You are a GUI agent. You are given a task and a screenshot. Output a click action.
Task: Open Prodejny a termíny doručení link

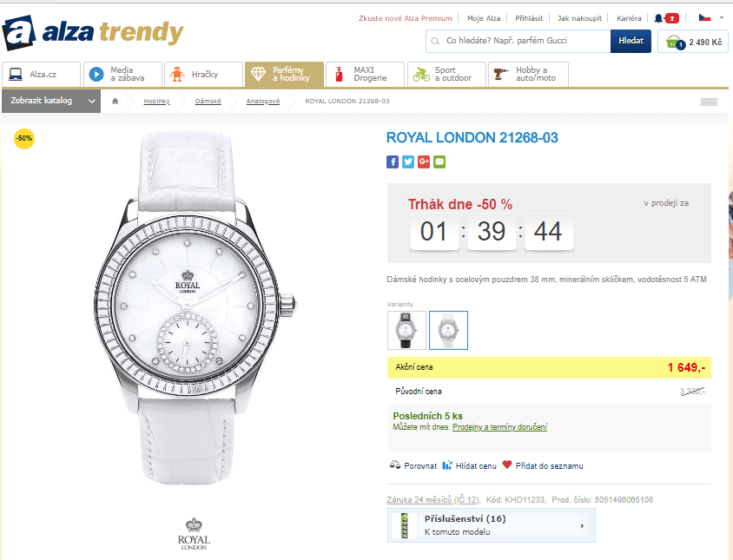tap(499, 427)
